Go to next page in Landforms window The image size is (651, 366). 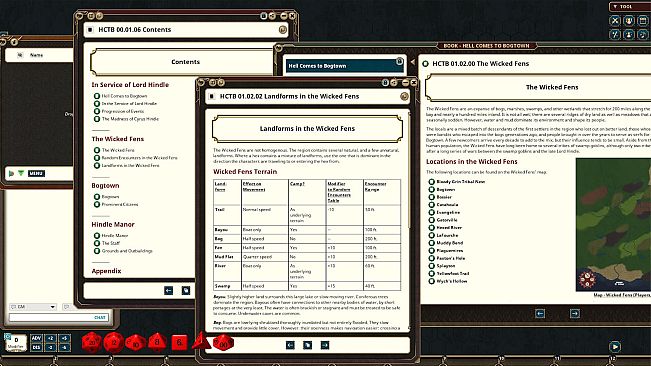(x=325, y=345)
